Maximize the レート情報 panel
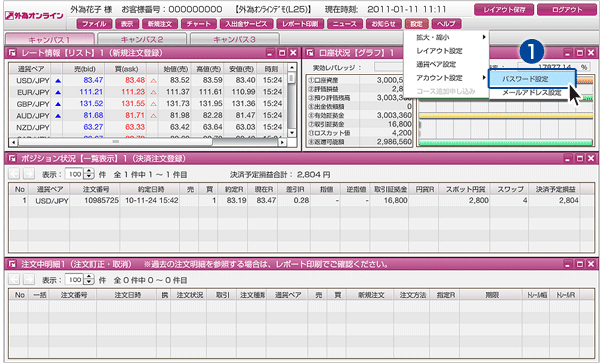Viewport: 600px width, 363px height. pos(282,53)
